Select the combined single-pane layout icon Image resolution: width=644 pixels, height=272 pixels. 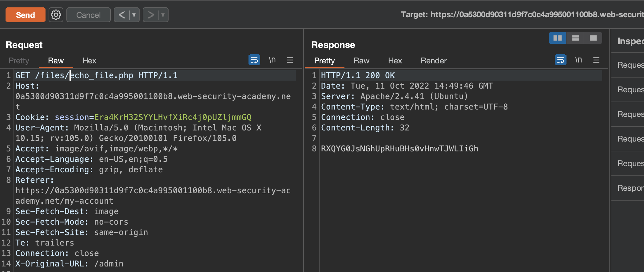(x=593, y=38)
